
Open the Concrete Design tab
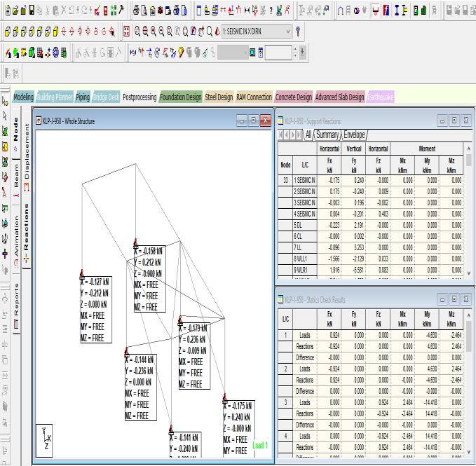click(x=294, y=97)
